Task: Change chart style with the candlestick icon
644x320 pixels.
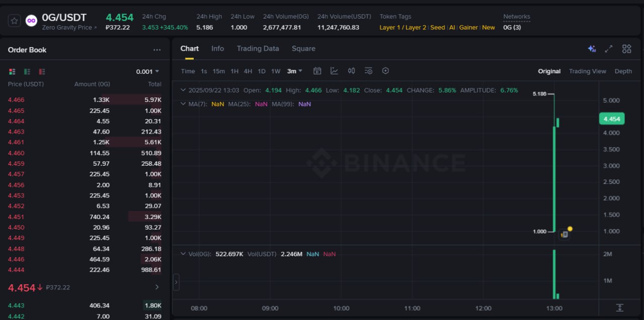Action: [351, 71]
